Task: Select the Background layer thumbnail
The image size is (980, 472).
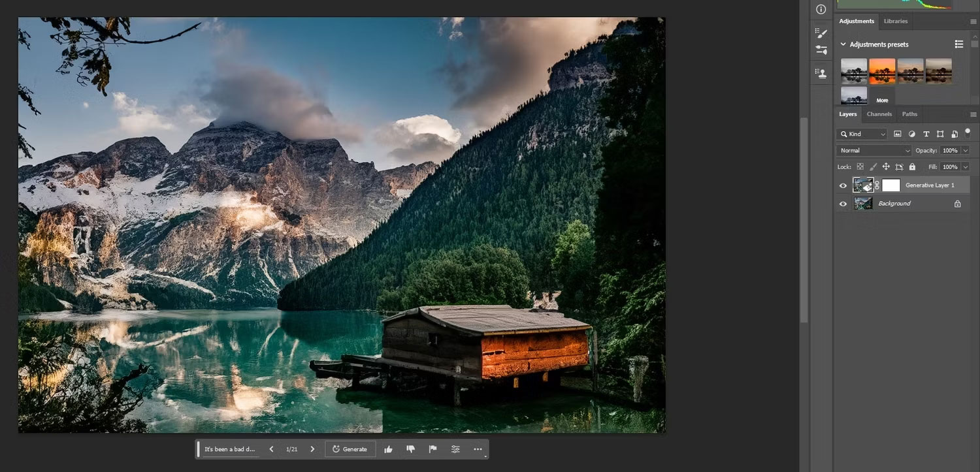Action: [863, 204]
